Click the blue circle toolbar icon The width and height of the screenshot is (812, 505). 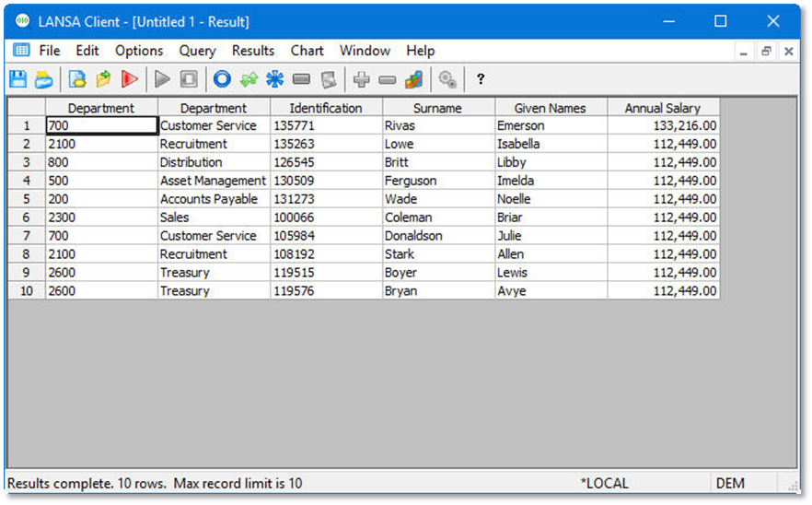tap(221, 80)
